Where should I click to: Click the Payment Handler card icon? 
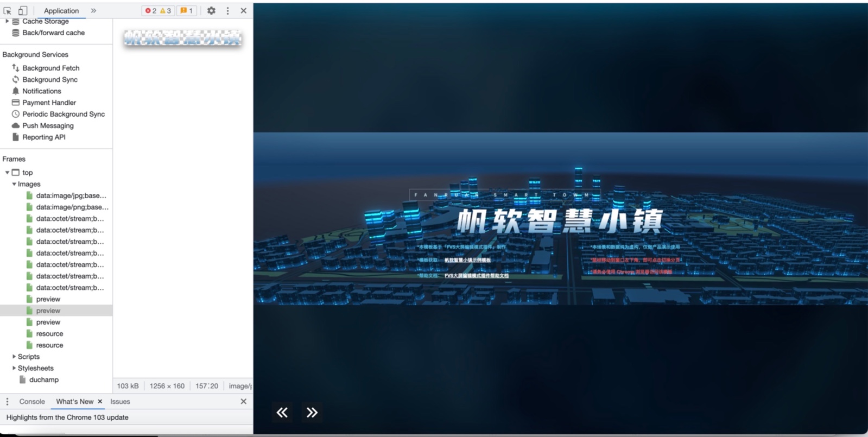(15, 102)
